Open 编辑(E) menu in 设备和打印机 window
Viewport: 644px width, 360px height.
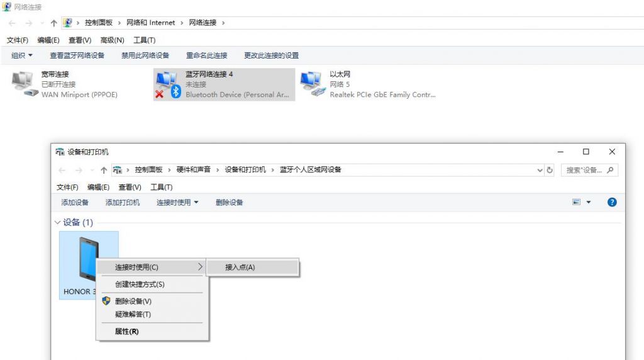[99, 187]
